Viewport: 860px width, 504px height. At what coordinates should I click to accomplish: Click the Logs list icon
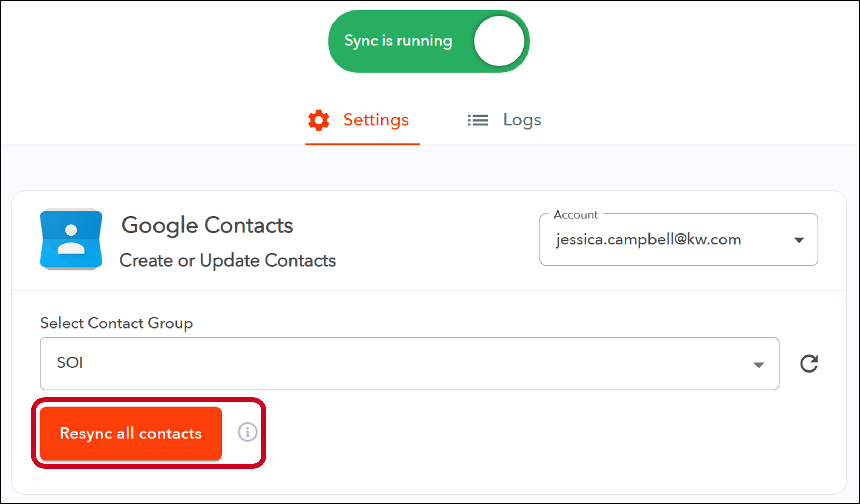tap(478, 120)
